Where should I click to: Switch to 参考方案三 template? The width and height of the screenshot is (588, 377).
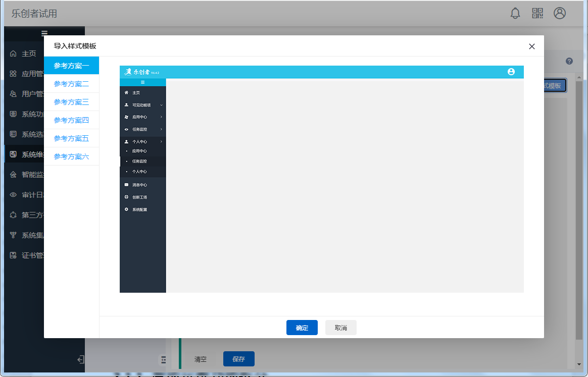coord(71,102)
